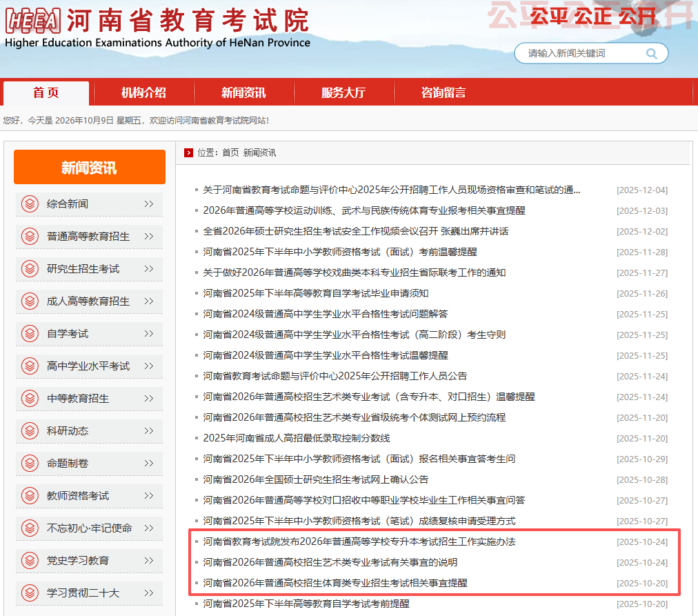The width and height of the screenshot is (698, 616).
Task: Click the circular icon beside 成人高等教育招生
Action: [30, 301]
